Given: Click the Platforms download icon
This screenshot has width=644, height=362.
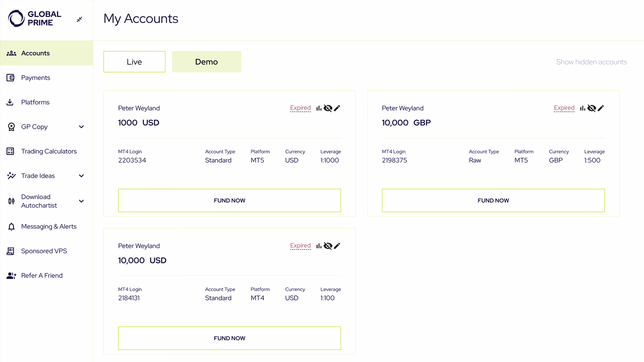Looking at the screenshot, I should tap(10, 102).
